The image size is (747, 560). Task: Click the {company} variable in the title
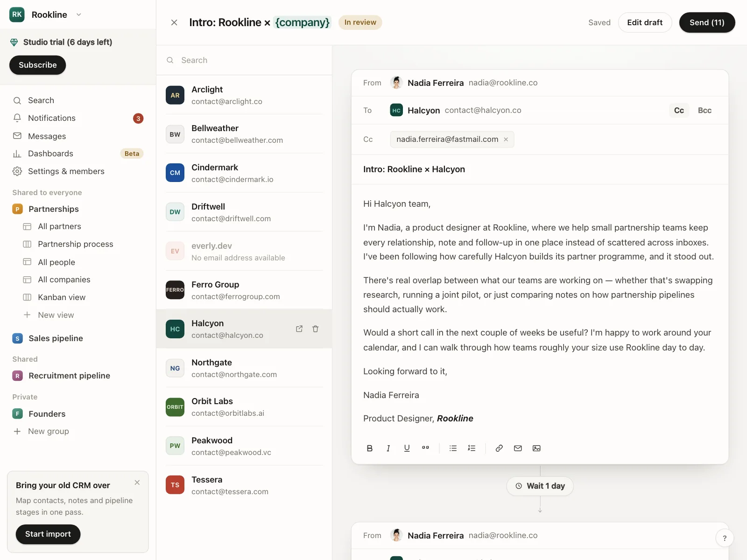302,22
